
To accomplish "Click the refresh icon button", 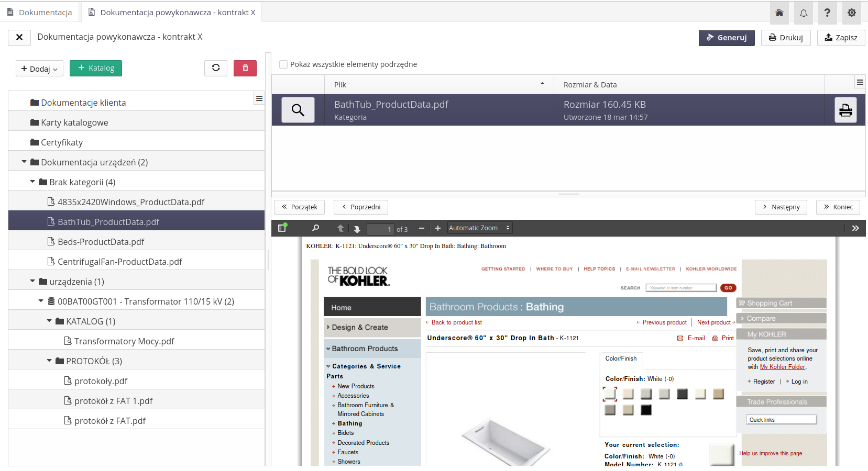I will coord(215,68).
